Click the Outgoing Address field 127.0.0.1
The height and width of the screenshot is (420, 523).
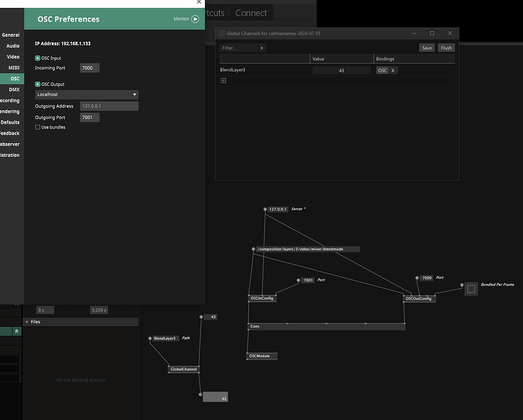click(x=109, y=106)
